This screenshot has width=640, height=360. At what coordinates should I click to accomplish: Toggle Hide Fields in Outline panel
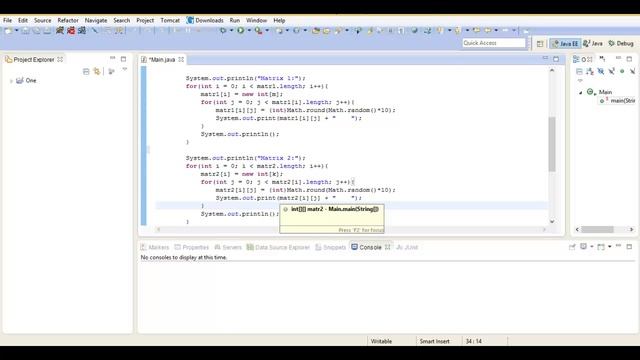pyautogui.click(x=601, y=71)
